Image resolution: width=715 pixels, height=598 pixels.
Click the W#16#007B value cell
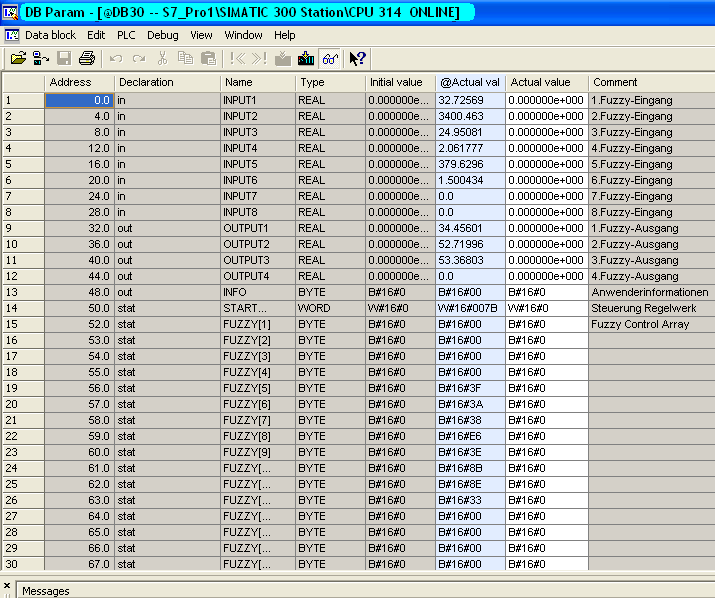pyautogui.click(x=471, y=308)
